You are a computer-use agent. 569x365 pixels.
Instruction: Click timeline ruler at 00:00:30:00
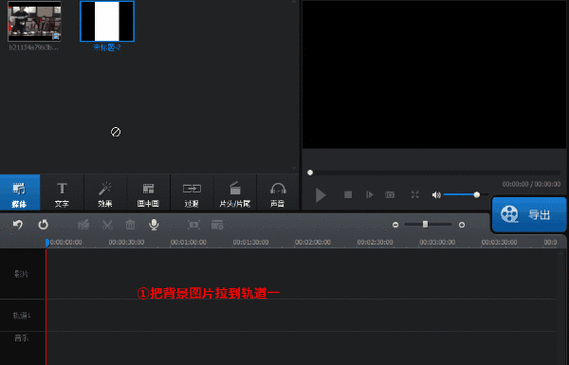coord(126,242)
